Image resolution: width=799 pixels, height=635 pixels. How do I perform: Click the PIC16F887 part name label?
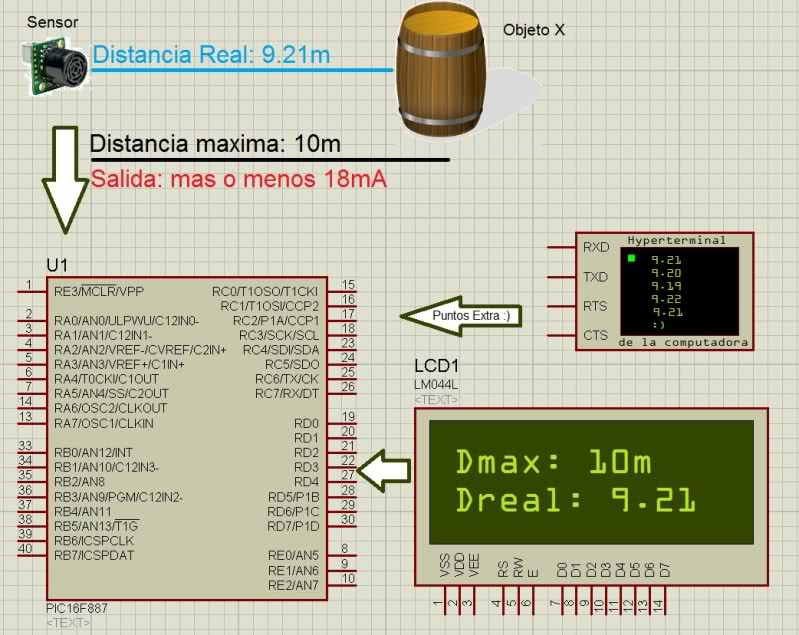(76, 608)
